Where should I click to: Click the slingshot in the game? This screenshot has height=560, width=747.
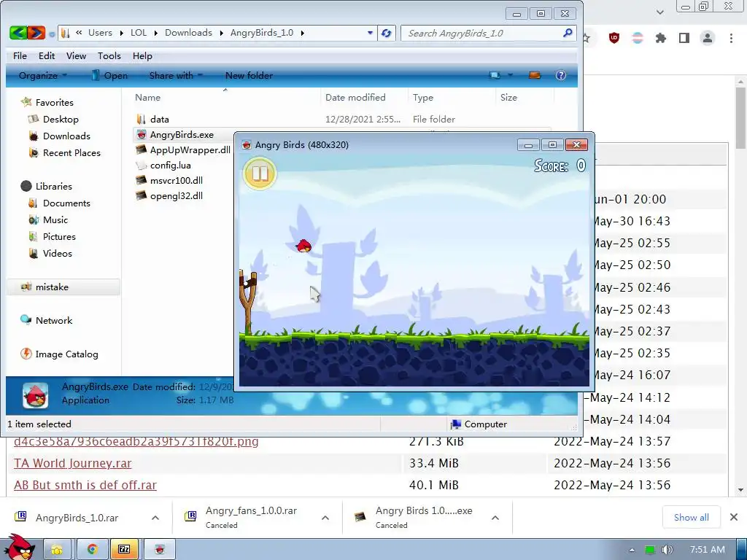coord(248,302)
